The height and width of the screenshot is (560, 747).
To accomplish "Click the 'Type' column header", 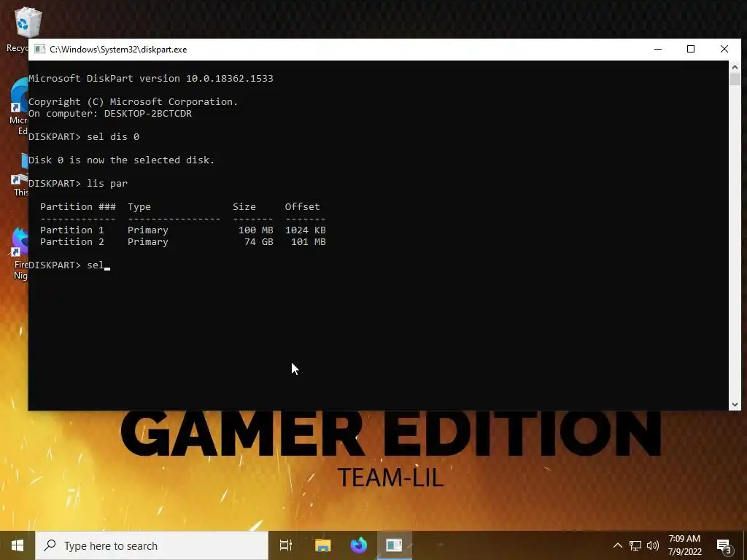I will pos(139,206).
